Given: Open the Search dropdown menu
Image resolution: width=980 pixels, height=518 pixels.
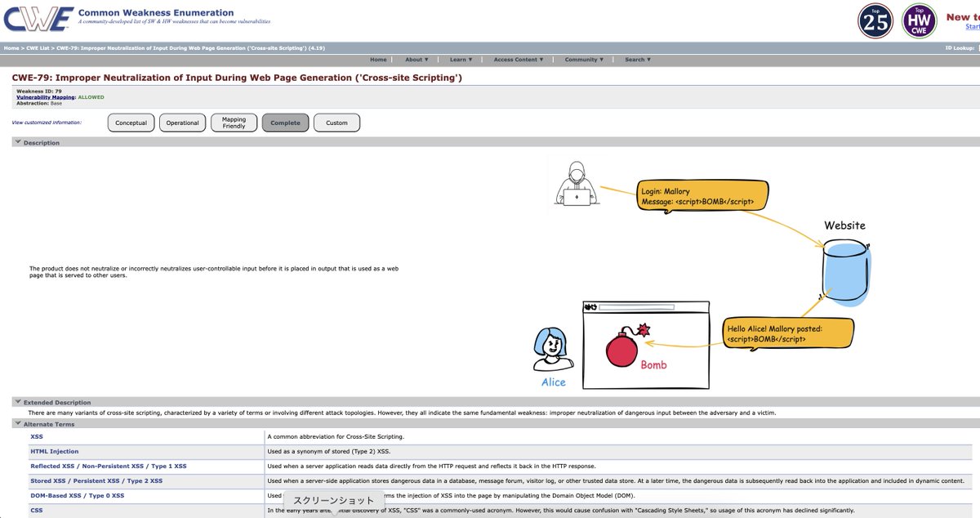Looking at the screenshot, I should [638, 60].
